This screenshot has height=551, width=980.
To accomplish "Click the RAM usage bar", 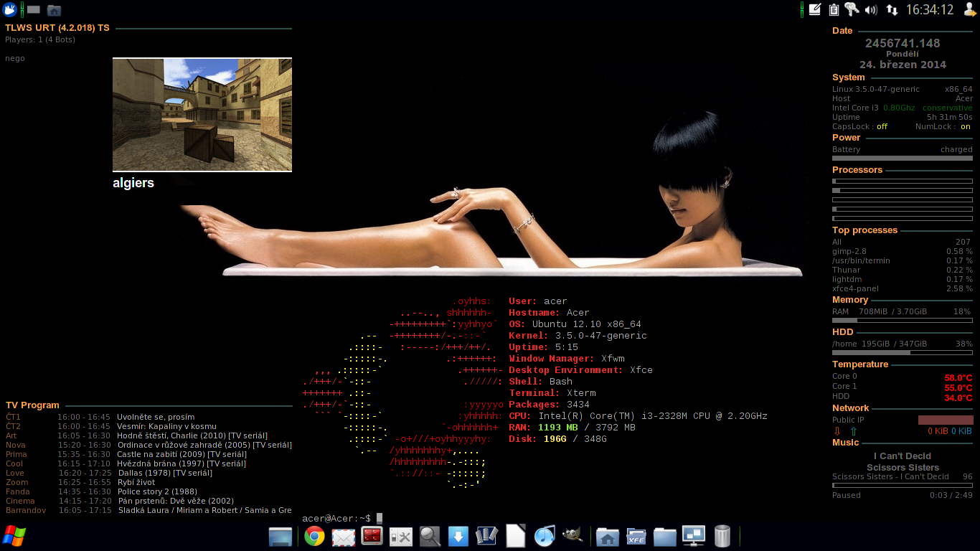I will coord(903,321).
